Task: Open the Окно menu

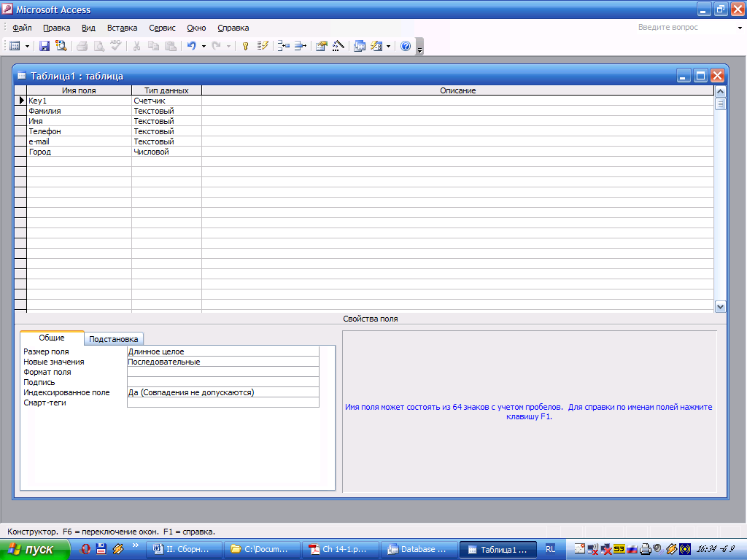Action: (x=196, y=28)
